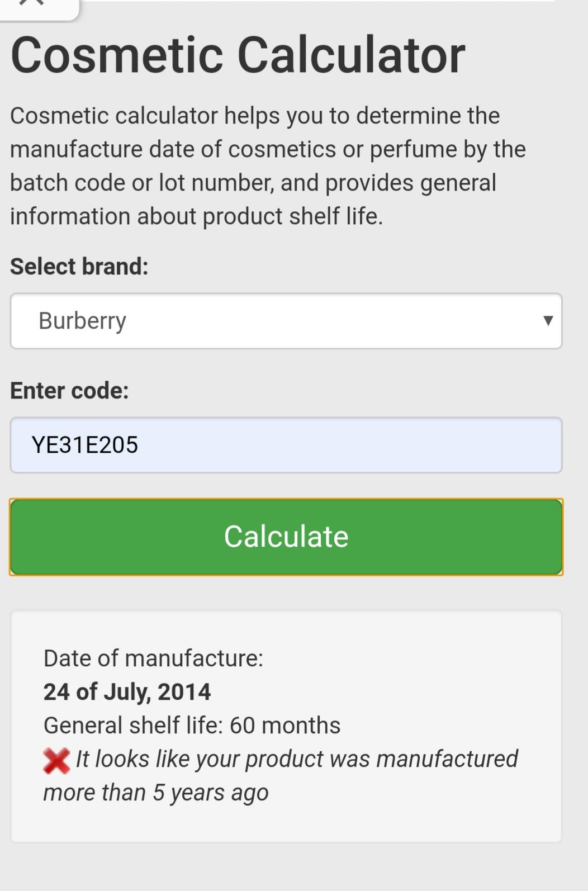Click the Cosmetic calculator description paragraph
Image resolution: width=588 pixels, height=891 pixels.
click(x=268, y=165)
